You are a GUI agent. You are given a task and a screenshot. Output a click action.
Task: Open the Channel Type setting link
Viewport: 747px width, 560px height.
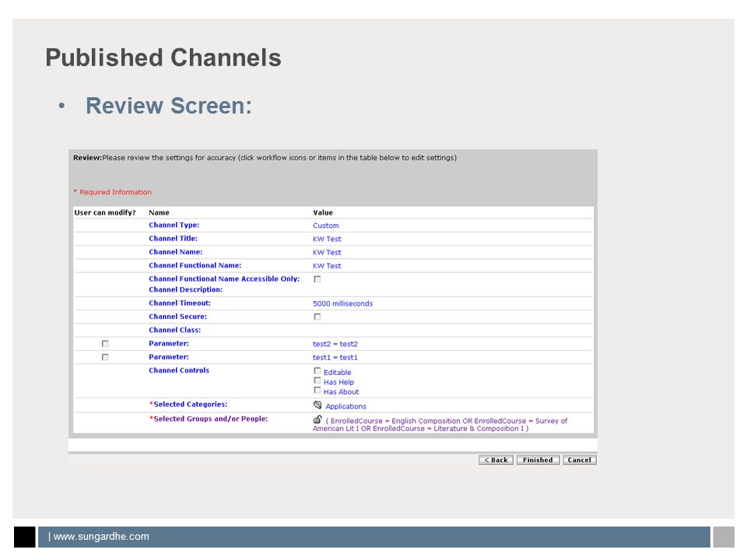coord(174,226)
